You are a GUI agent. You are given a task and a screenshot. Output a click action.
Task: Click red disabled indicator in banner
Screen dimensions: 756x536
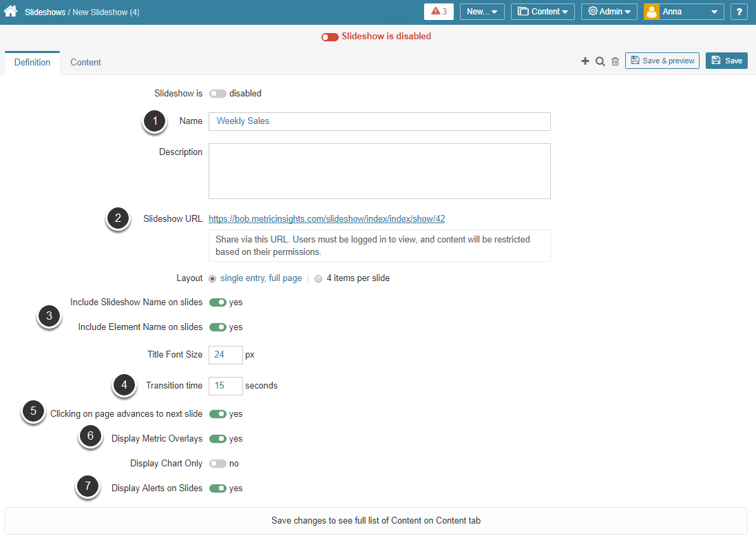tap(330, 37)
